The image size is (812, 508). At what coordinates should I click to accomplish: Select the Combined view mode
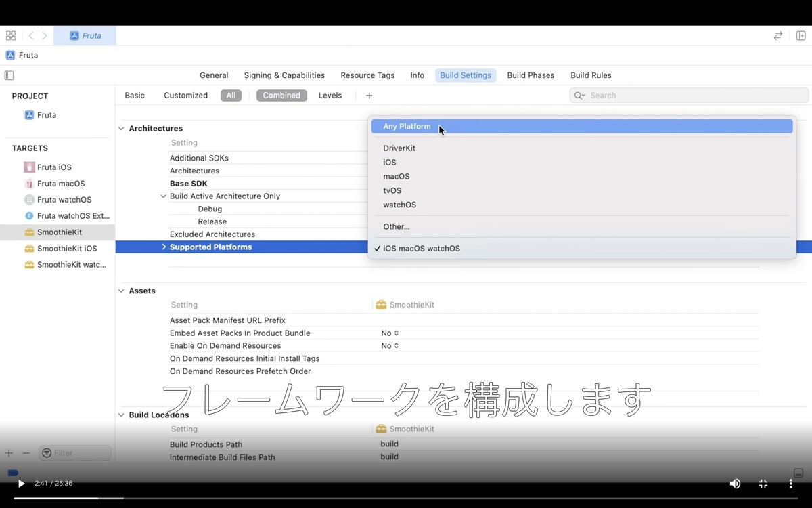click(x=281, y=96)
